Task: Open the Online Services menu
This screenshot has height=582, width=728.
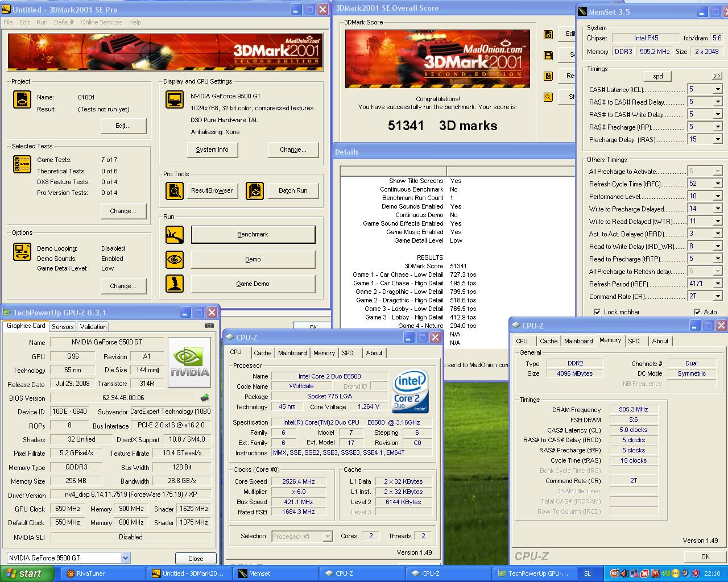Action: tap(101, 22)
